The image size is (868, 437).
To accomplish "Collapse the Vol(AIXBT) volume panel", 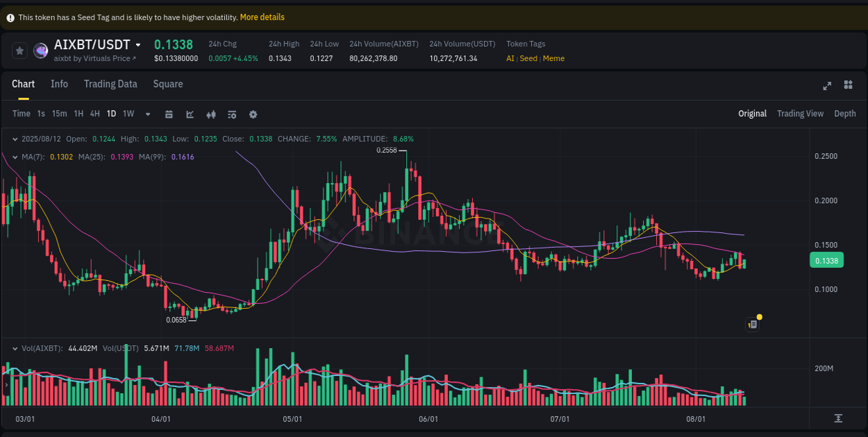I will pyautogui.click(x=15, y=348).
